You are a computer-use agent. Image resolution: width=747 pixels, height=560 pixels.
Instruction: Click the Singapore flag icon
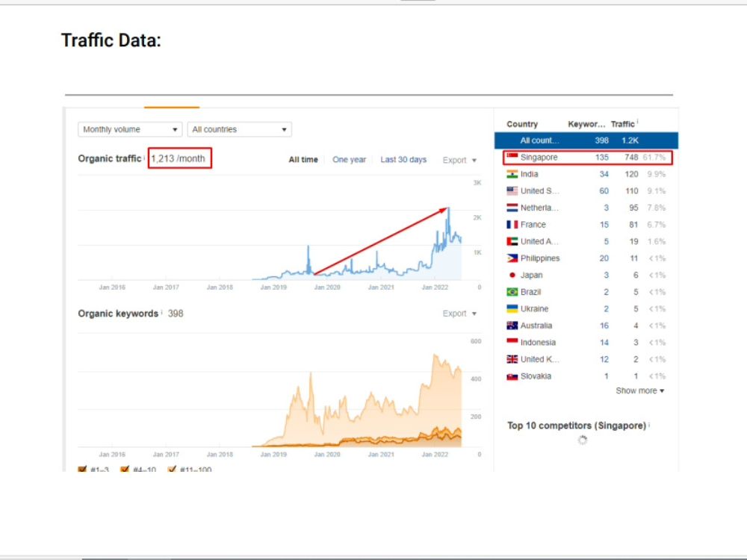512,157
